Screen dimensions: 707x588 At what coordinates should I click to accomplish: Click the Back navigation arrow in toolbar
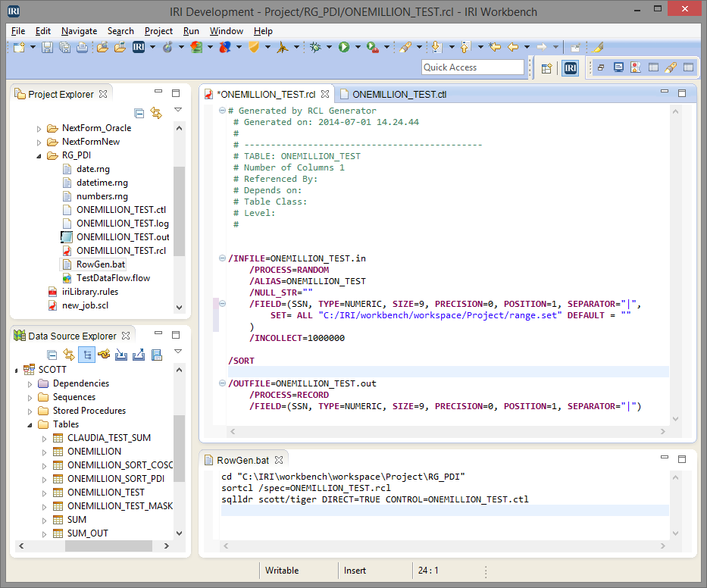(x=513, y=47)
